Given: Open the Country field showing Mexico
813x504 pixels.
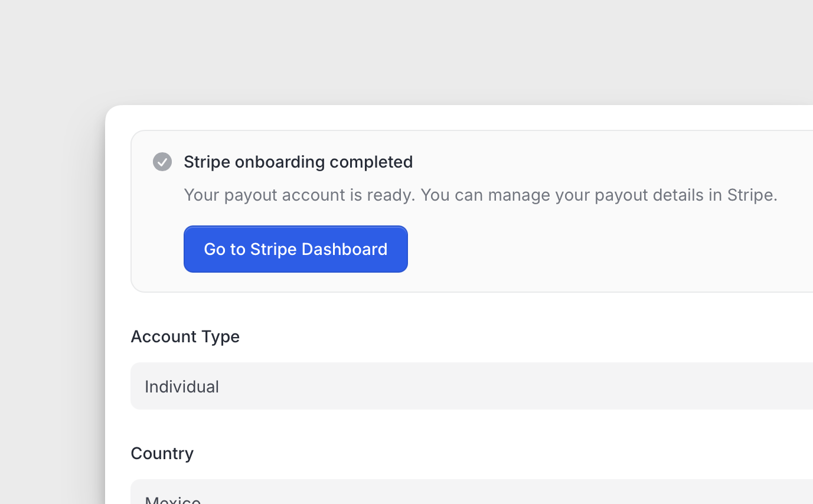Looking at the screenshot, I should (472, 495).
